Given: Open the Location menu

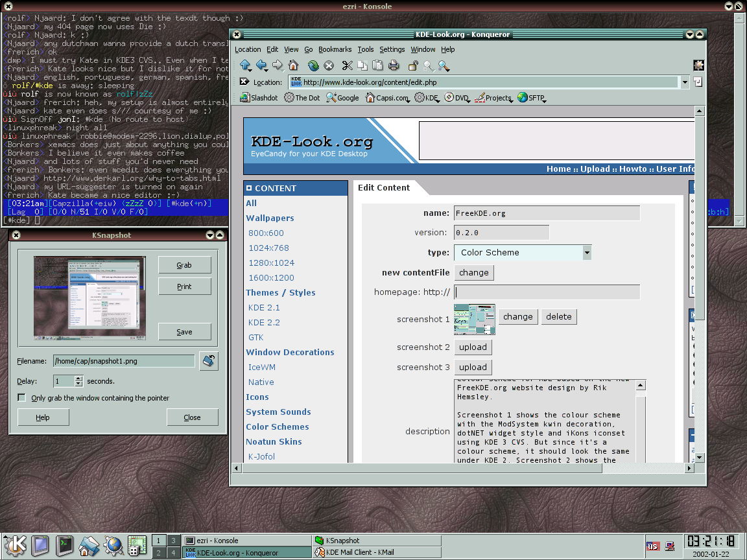Looking at the screenshot, I should click(248, 49).
